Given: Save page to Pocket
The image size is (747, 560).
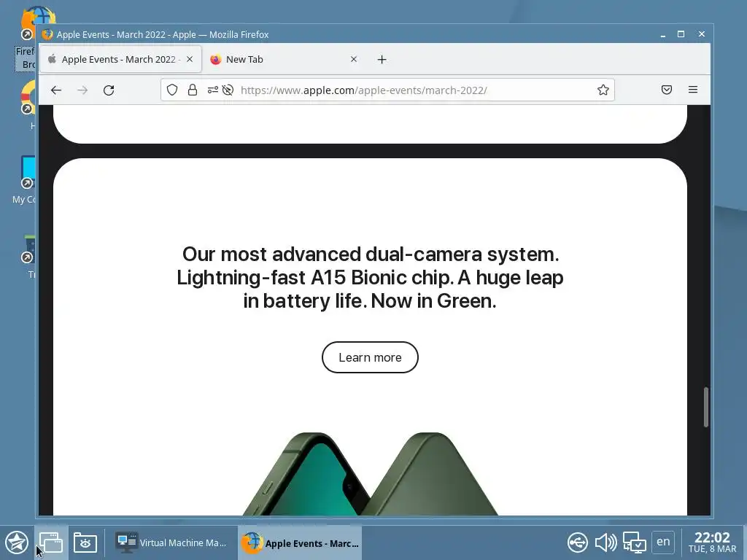Looking at the screenshot, I should coord(667,90).
